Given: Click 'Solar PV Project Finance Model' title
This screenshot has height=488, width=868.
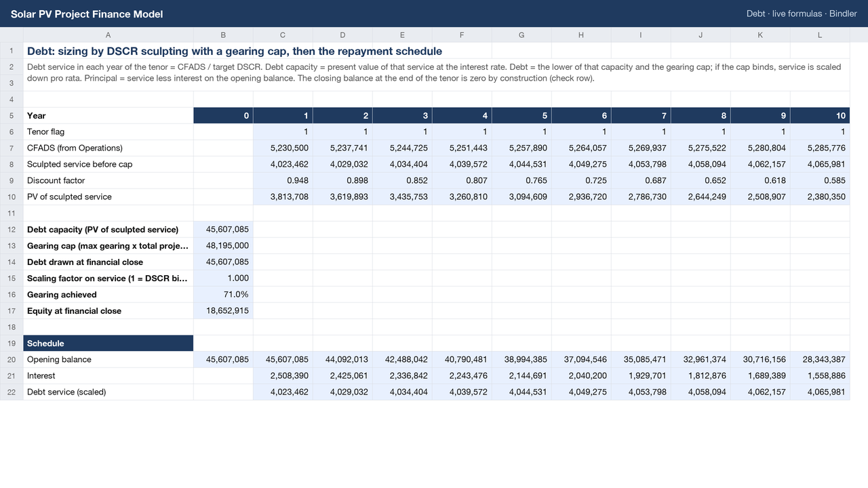Looking at the screenshot, I should pyautogui.click(x=87, y=14).
